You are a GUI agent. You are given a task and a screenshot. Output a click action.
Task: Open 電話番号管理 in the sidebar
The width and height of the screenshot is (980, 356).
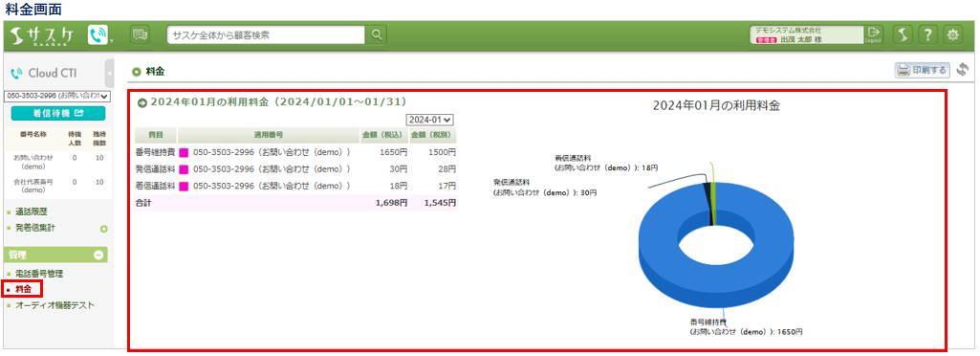(39, 274)
